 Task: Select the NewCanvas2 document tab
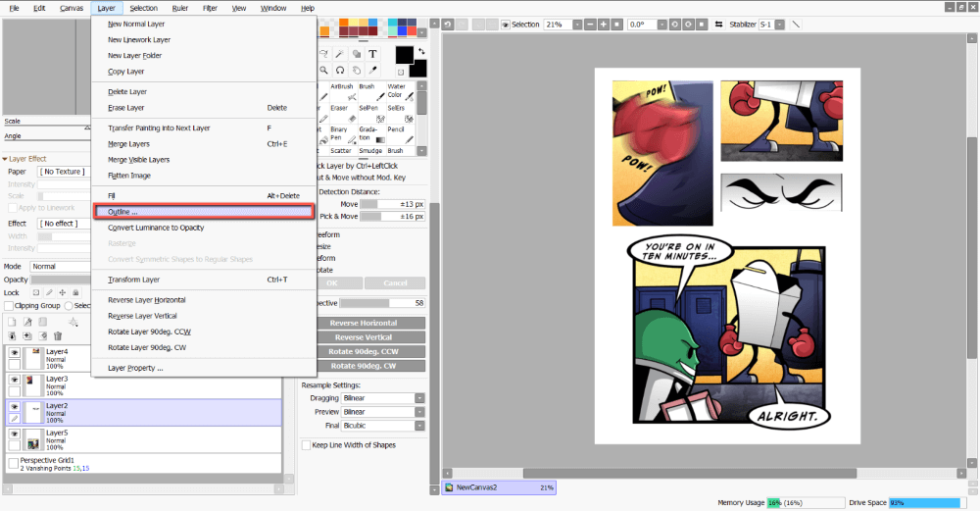499,487
